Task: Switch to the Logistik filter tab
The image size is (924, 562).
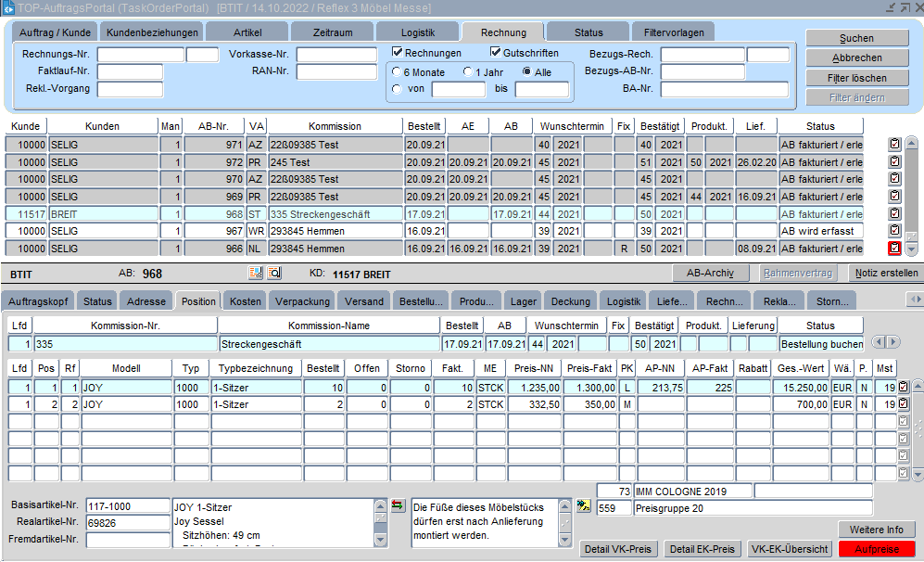Action: click(x=416, y=32)
